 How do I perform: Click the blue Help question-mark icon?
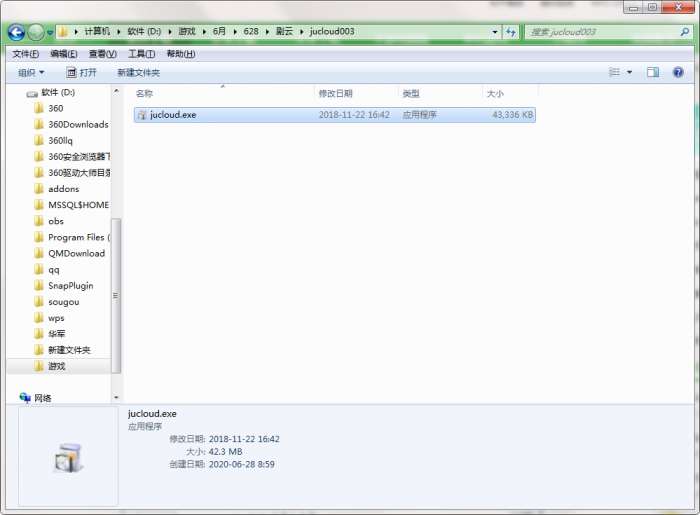(678, 72)
